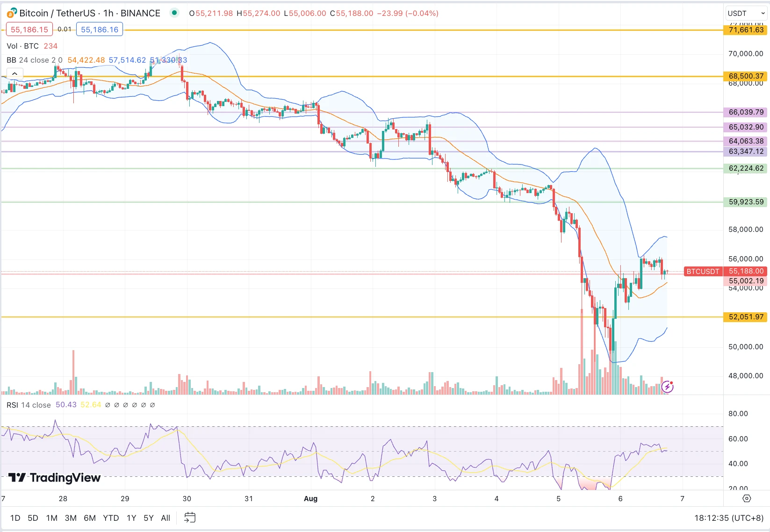Click the red sell price 55,186.15 button
The width and height of the screenshot is (770, 532).
click(29, 29)
